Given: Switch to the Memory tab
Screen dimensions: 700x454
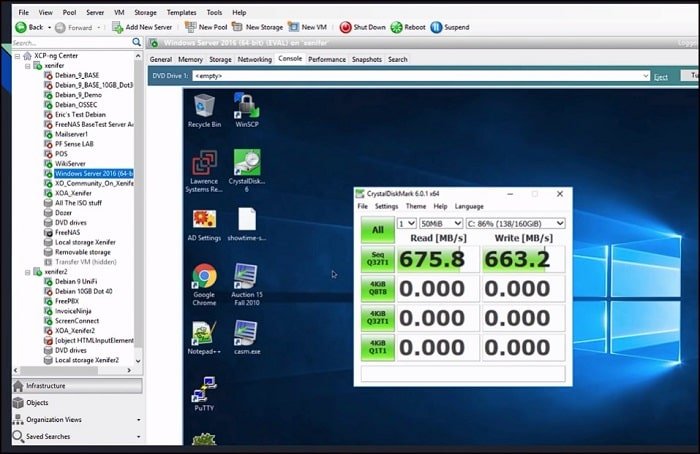Looking at the screenshot, I should pos(190,59).
